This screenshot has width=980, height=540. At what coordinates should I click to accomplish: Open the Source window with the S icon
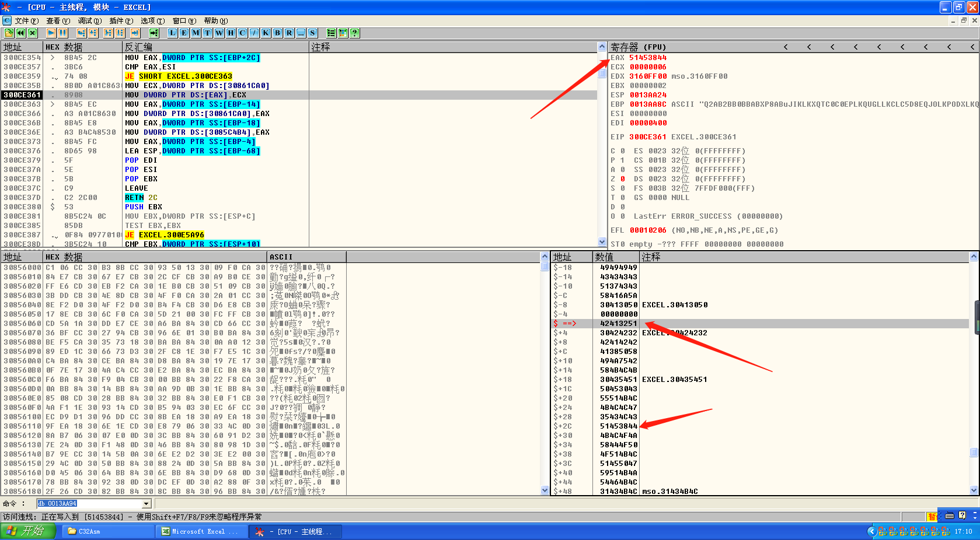coord(312,33)
